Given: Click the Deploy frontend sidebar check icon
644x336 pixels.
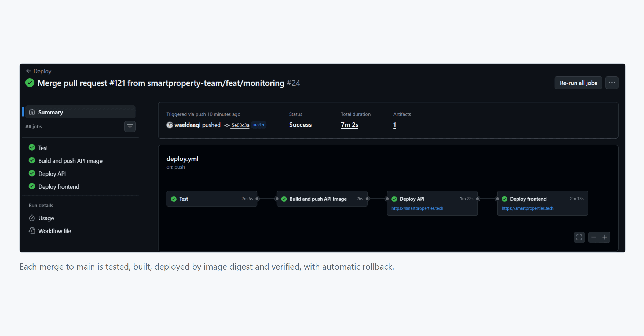Looking at the screenshot, I should pos(32,186).
